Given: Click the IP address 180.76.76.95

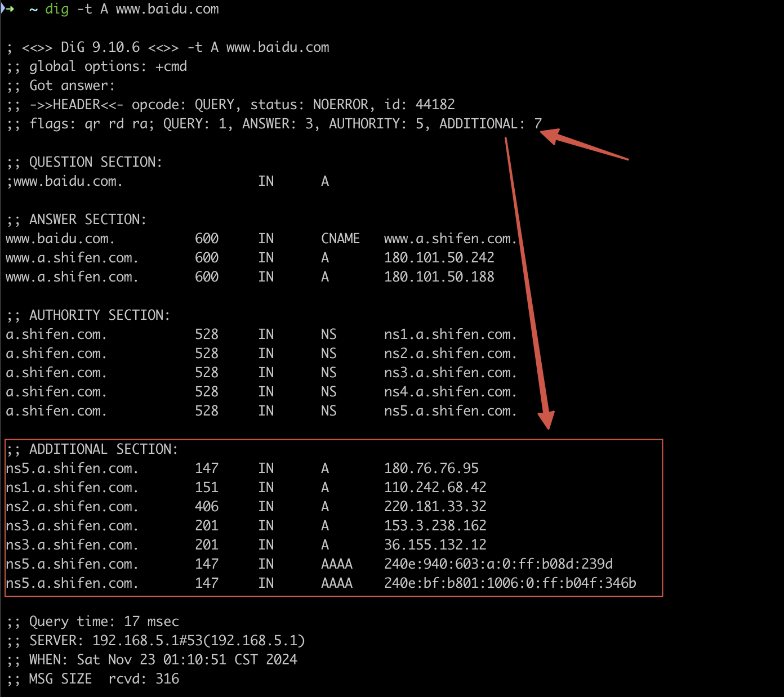Looking at the screenshot, I should pos(431,468).
